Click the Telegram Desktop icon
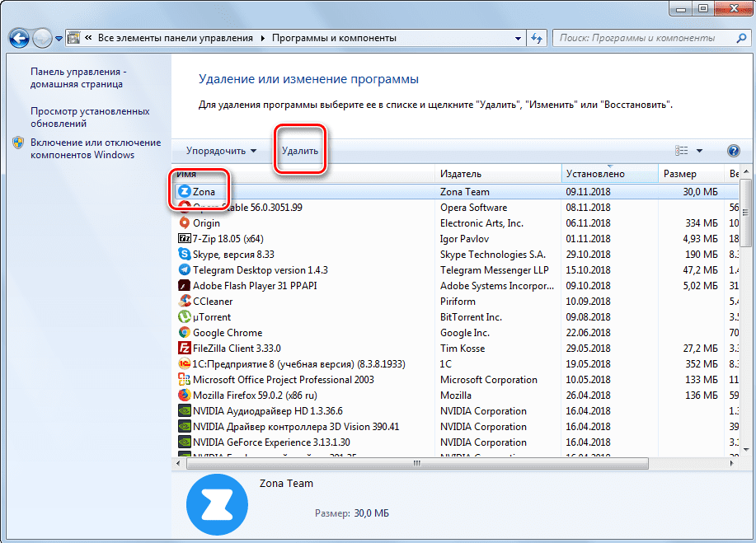Screen dimensions: 756x543 point(184,269)
